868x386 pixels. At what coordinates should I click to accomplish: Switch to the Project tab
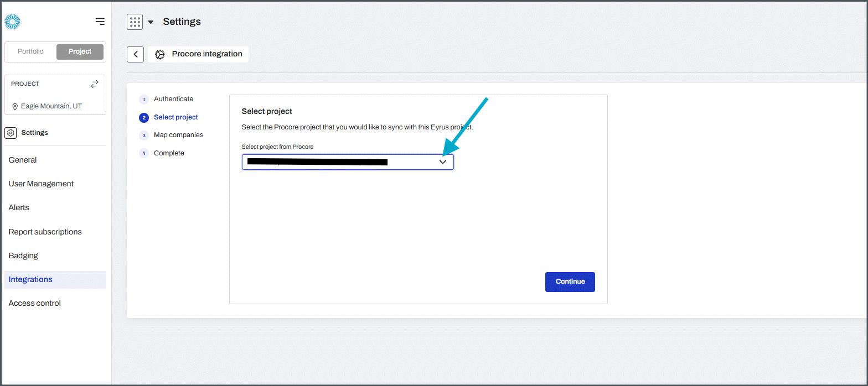pyautogui.click(x=80, y=51)
